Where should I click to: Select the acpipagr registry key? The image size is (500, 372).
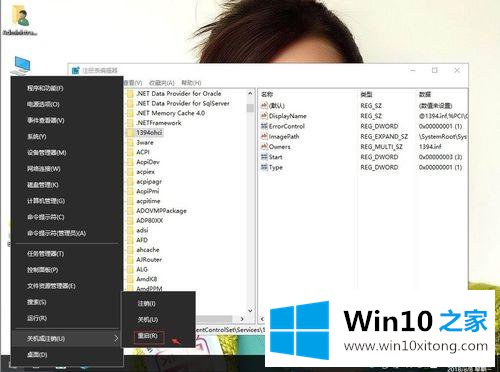(x=149, y=182)
